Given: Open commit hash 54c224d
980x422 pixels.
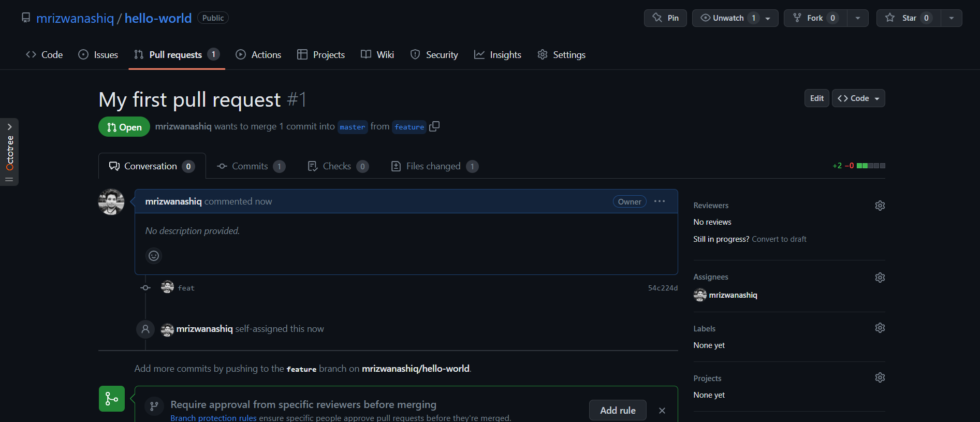Looking at the screenshot, I should point(663,288).
